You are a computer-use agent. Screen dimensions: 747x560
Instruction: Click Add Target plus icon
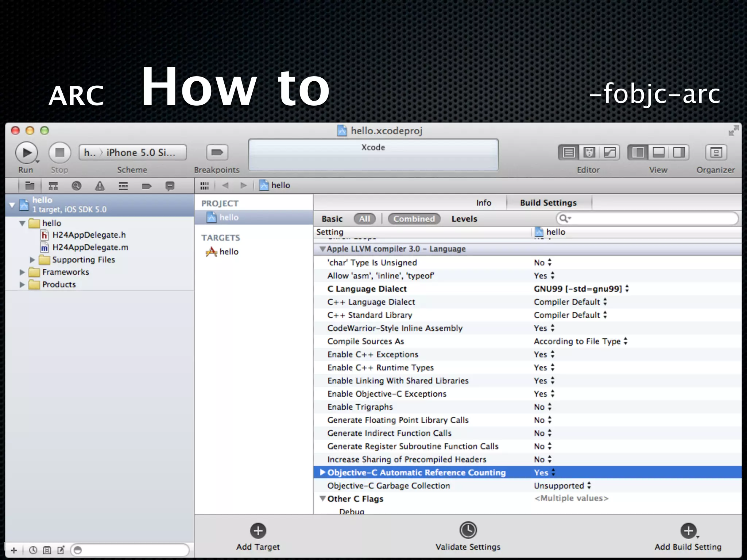258,531
